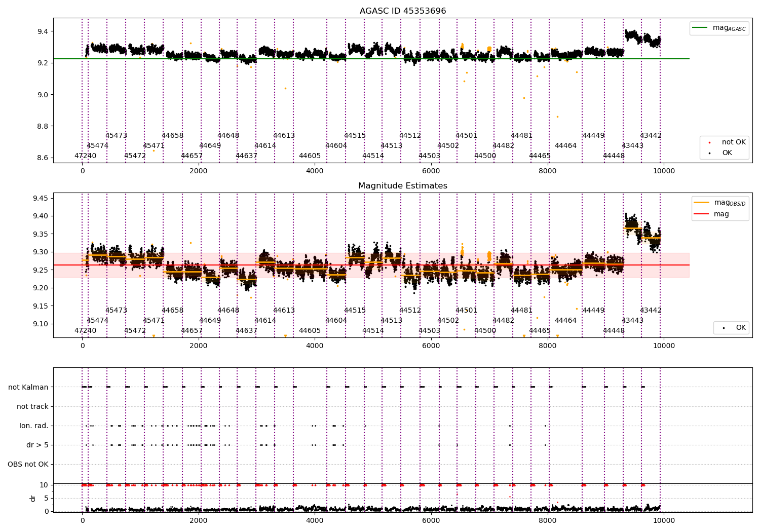
Task: Select 'not OK' legend entry in top plot
Action: tap(727, 142)
